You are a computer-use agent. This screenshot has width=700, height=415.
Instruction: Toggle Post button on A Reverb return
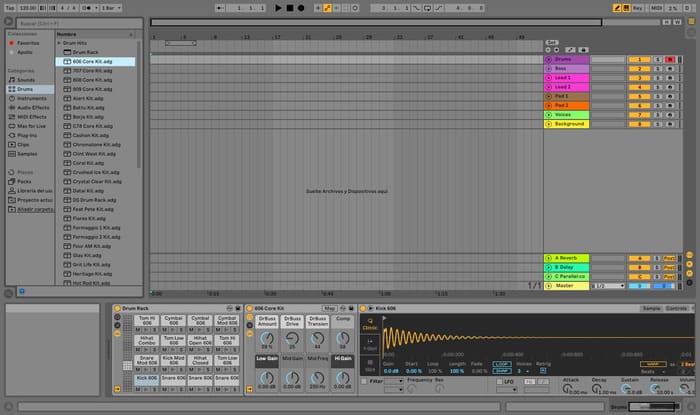(669, 258)
